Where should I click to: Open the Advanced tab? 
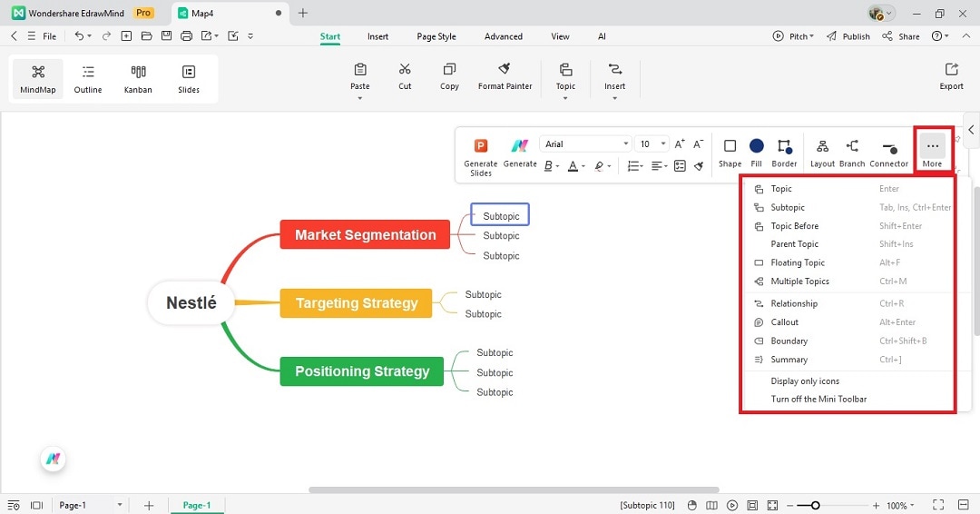503,36
